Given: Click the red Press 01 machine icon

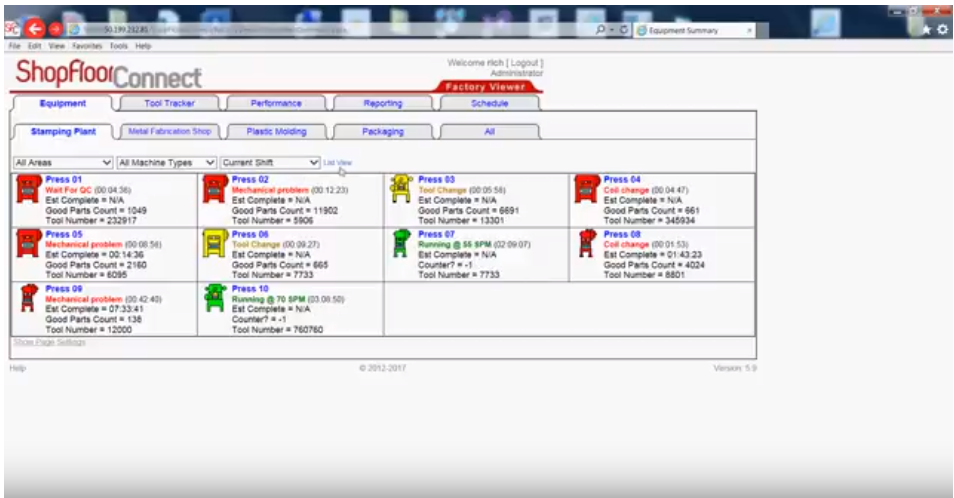Looking at the screenshot, I should (28, 189).
